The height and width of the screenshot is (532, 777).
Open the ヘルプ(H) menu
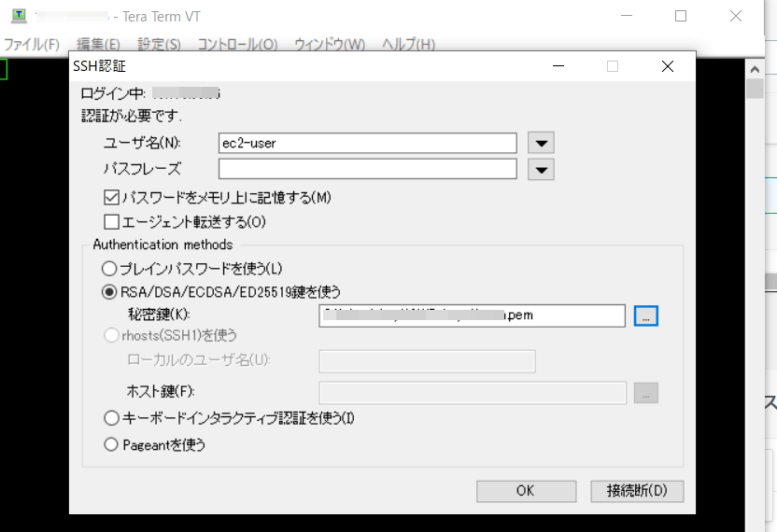pyautogui.click(x=408, y=45)
